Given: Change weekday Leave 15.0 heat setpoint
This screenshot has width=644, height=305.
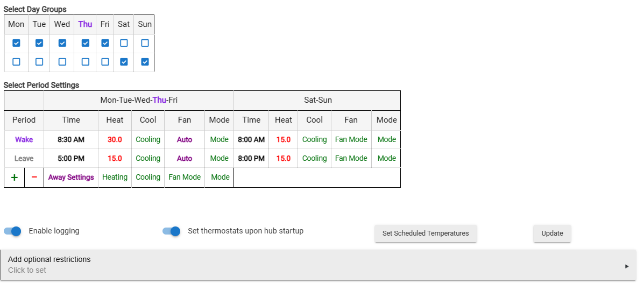Looking at the screenshot, I should (115, 159).
